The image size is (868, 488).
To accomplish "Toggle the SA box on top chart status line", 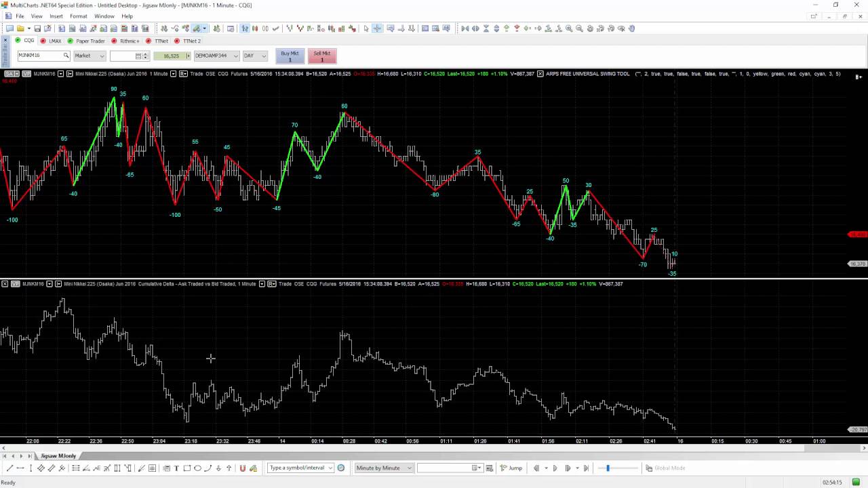I will click(x=11, y=74).
